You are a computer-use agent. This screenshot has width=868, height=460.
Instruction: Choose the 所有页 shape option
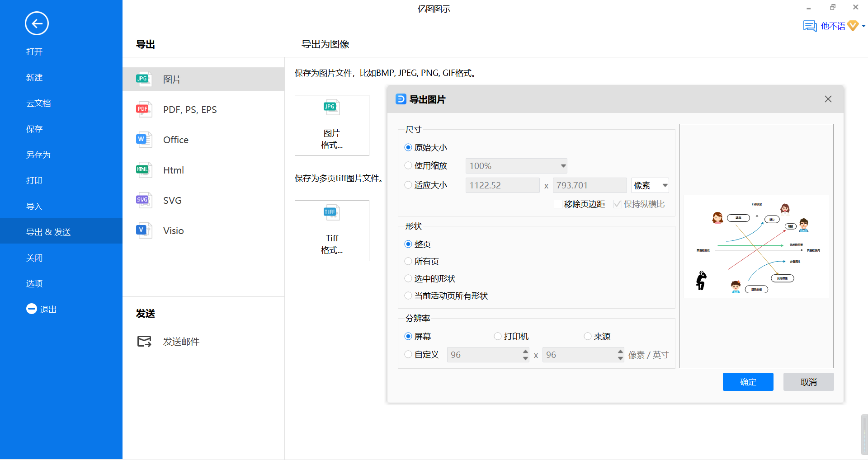pyautogui.click(x=408, y=262)
